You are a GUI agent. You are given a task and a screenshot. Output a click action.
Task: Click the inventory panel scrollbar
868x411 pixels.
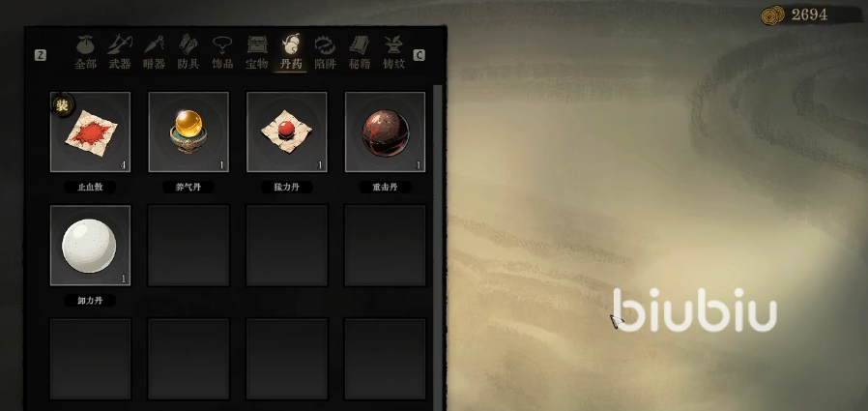tap(439, 247)
